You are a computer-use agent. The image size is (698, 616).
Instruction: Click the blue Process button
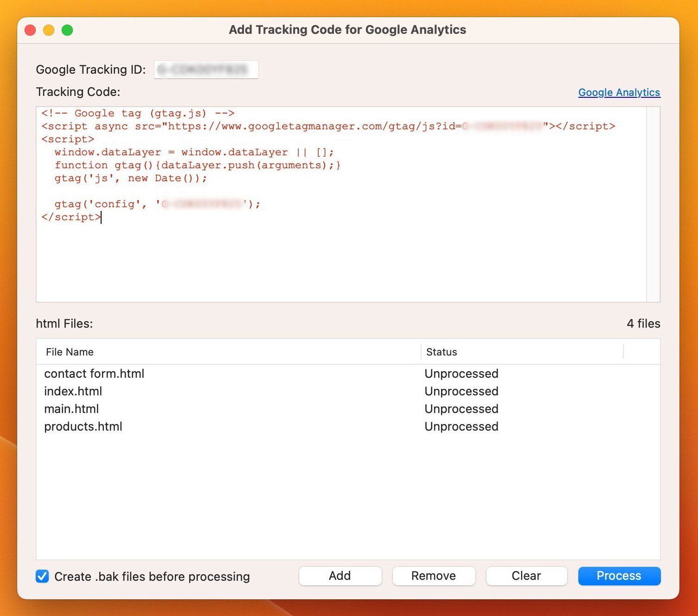619,576
